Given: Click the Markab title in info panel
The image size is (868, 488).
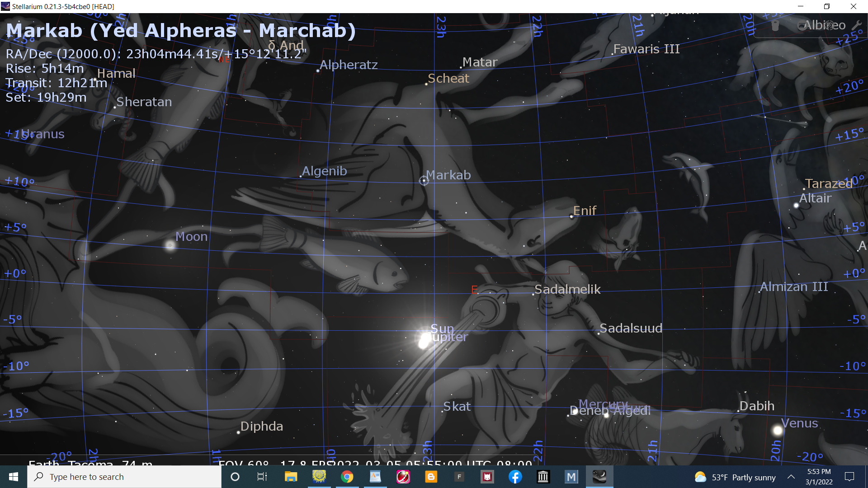Looking at the screenshot, I should pos(181,30).
